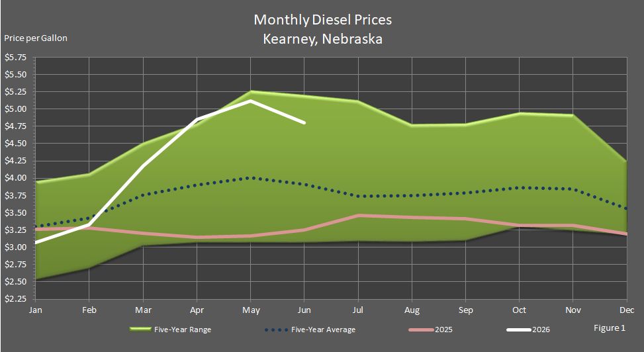The width and height of the screenshot is (644, 352).
Task: Select the $4.00 y-axis label
Action: (16, 178)
